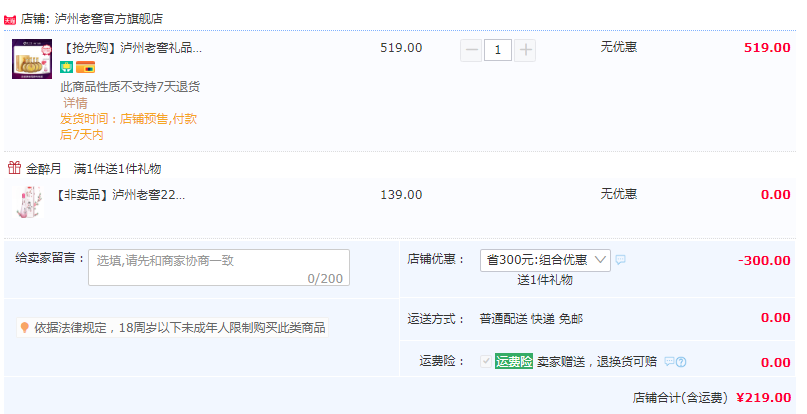The height and width of the screenshot is (414, 807).
Task: Click the orange credit card payment icon
Action: click(85, 67)
